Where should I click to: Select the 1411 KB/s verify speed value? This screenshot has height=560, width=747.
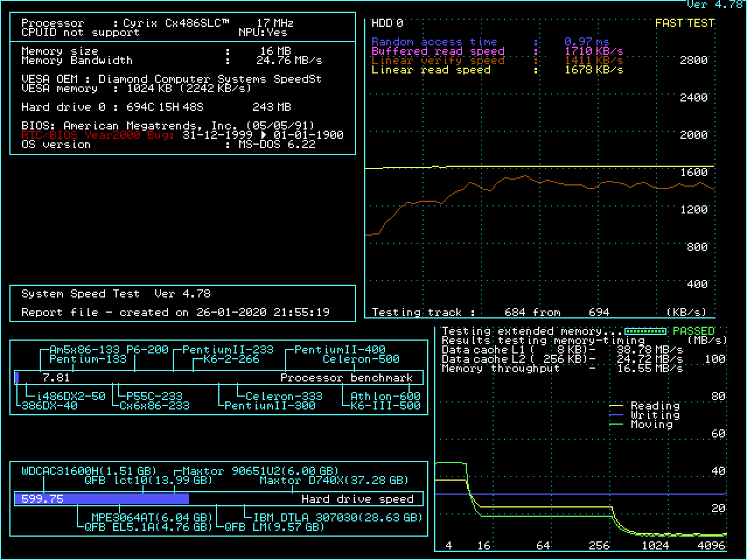(594, 61)
